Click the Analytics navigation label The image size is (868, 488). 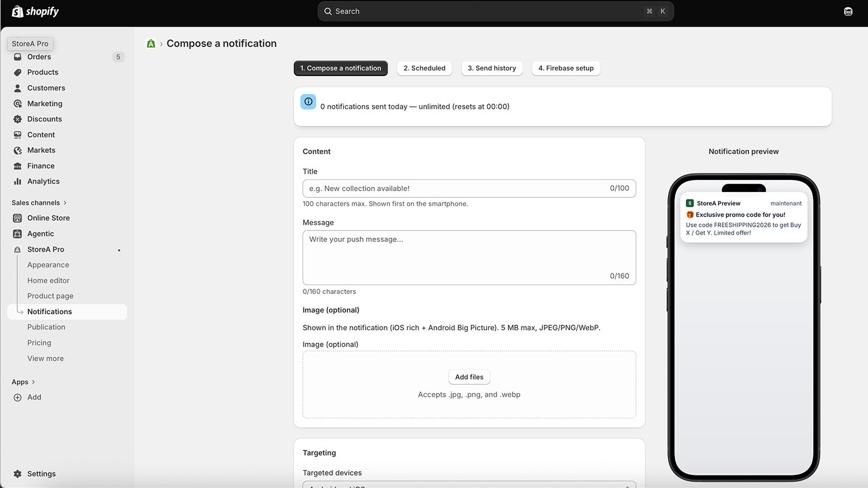tap(43, 182)
